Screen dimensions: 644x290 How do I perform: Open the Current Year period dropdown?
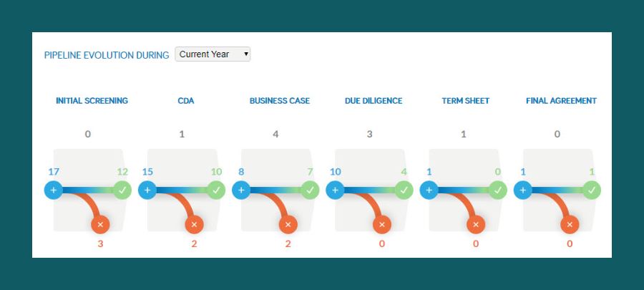tap(213, 54)
